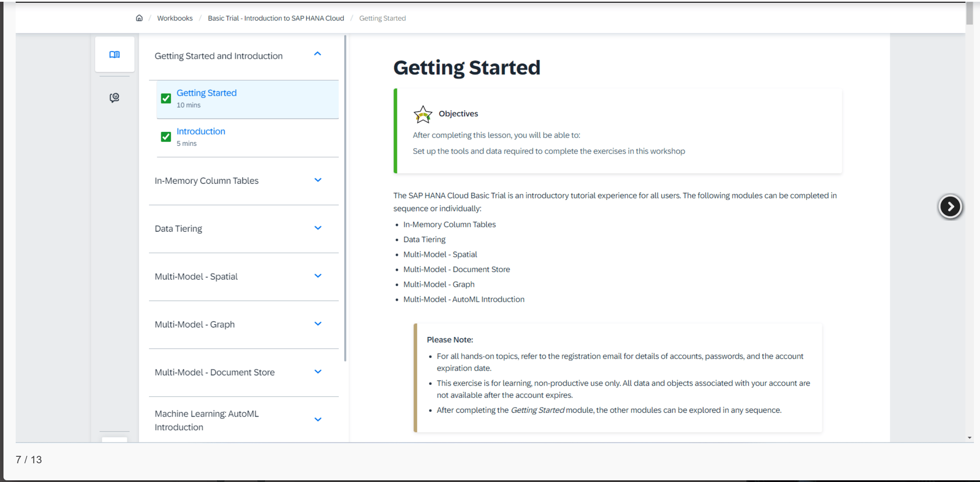Screen dimensions: 980x482
Task: Open Basic Trial - Introduction breadcrumb link
Action: pos(276,18)
